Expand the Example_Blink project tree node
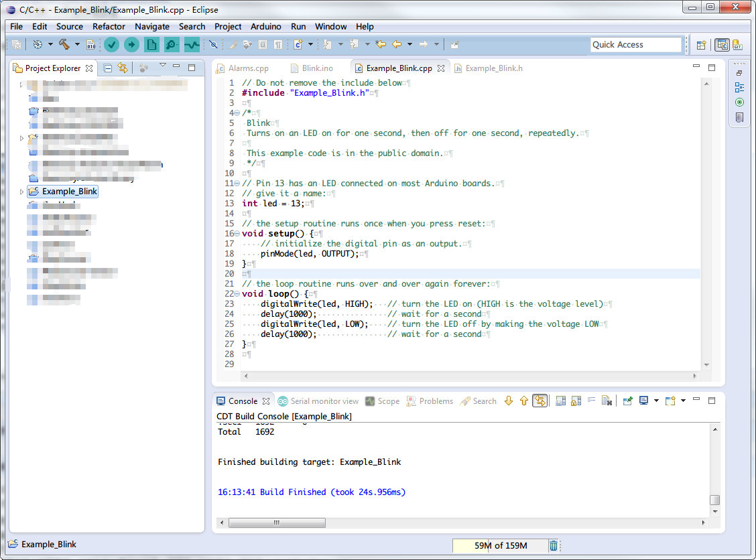The width and height of the screenshot is (756, 560). click(21, 192)
